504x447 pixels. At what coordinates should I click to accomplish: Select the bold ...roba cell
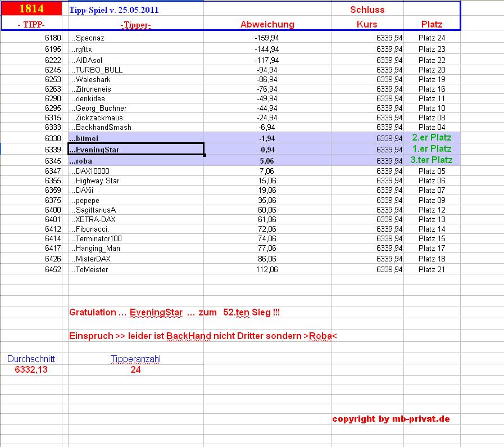coord(135,160)
